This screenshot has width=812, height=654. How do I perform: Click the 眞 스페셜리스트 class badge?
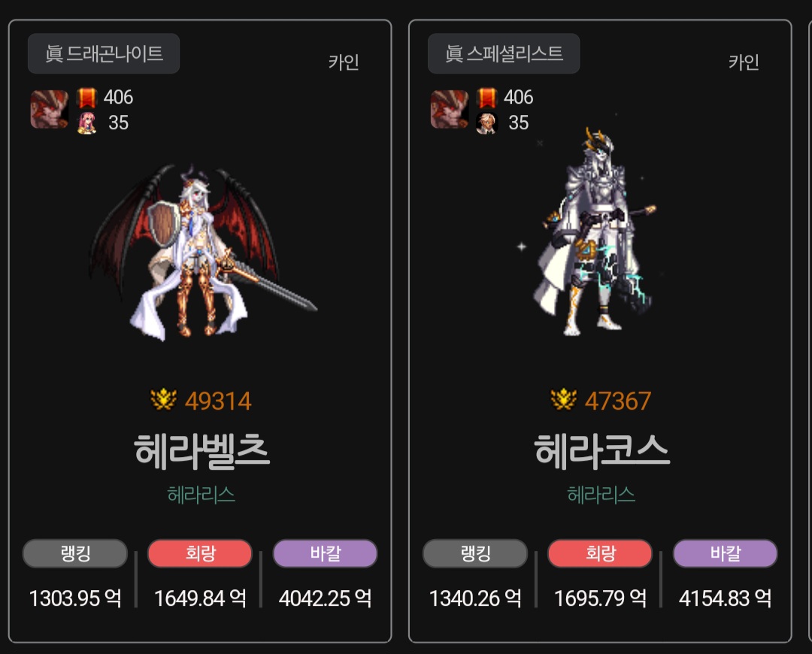coord(503,53)
